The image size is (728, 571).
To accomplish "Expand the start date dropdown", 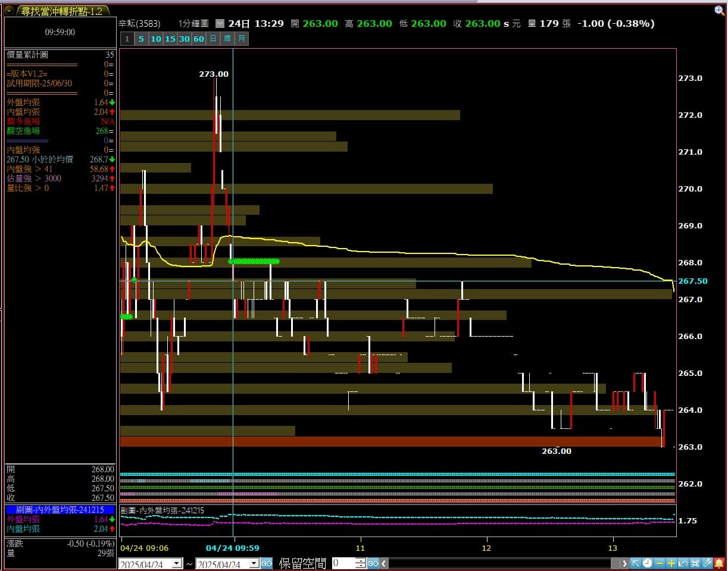I will pyautogui.click(x=177, y=563).
